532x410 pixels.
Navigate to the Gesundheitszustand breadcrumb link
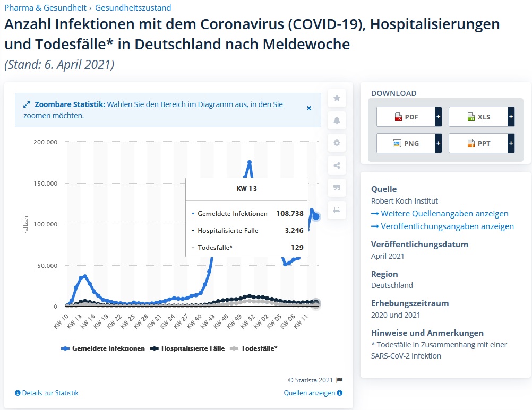(133, 7)
